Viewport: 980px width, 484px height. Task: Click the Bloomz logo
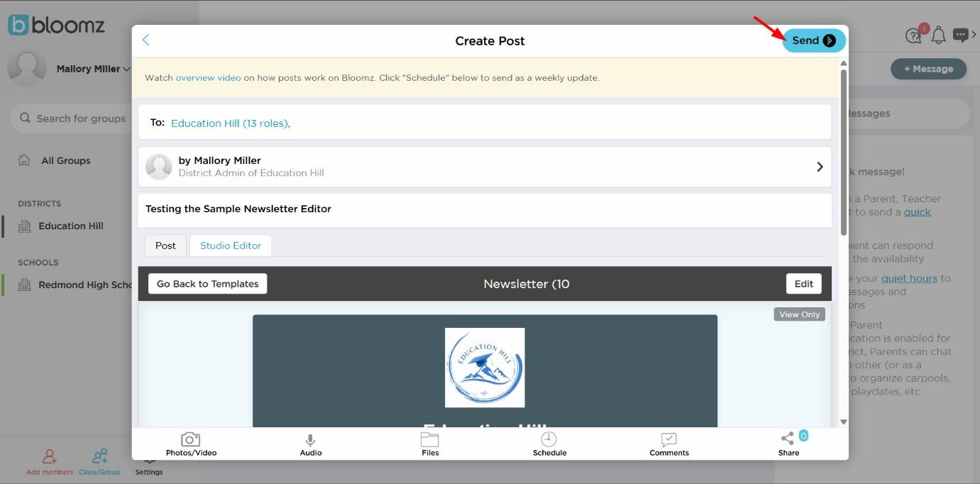coord(57,25)
